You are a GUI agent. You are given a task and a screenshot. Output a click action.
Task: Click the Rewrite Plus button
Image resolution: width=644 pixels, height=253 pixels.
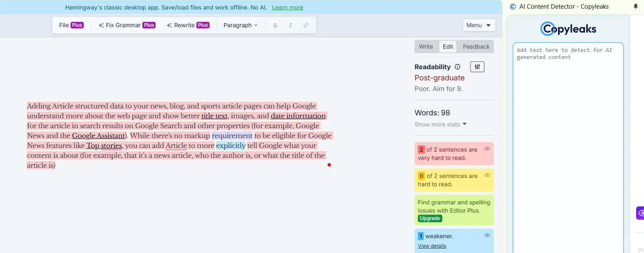click(x=188, y=25)
